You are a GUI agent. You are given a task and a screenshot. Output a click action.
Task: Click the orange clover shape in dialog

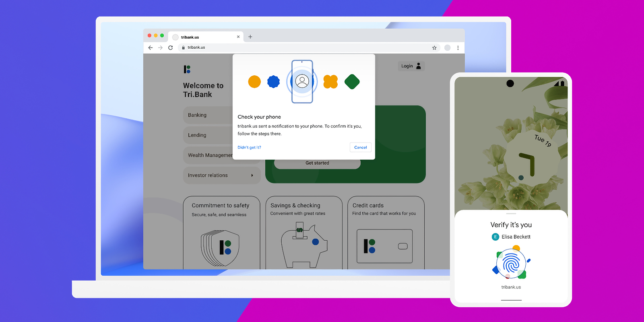click(330, 82)
